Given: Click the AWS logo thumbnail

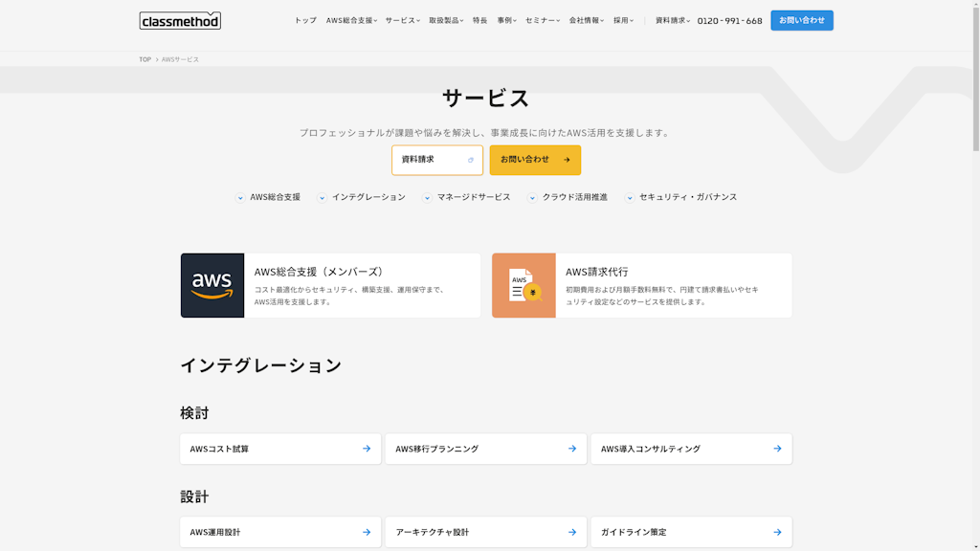Looking at the screenshot, I should point(212,285).
